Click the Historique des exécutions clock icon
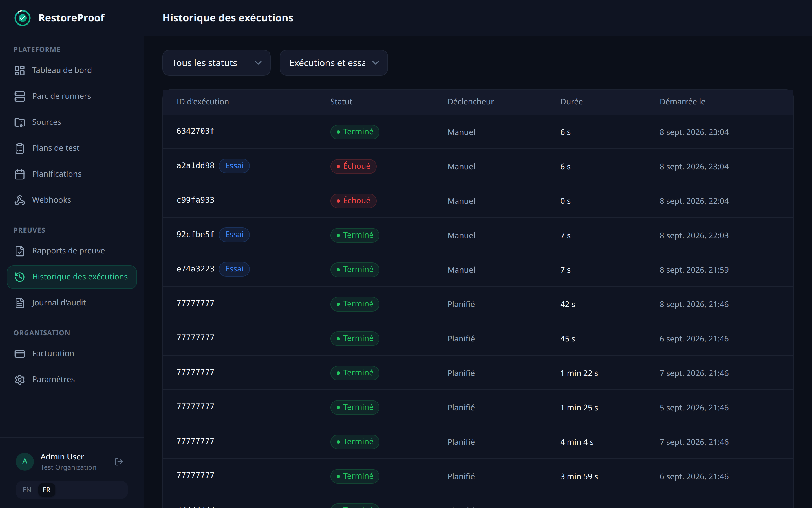This screenshot has height=508, width=812. click(x=20, y=277)
